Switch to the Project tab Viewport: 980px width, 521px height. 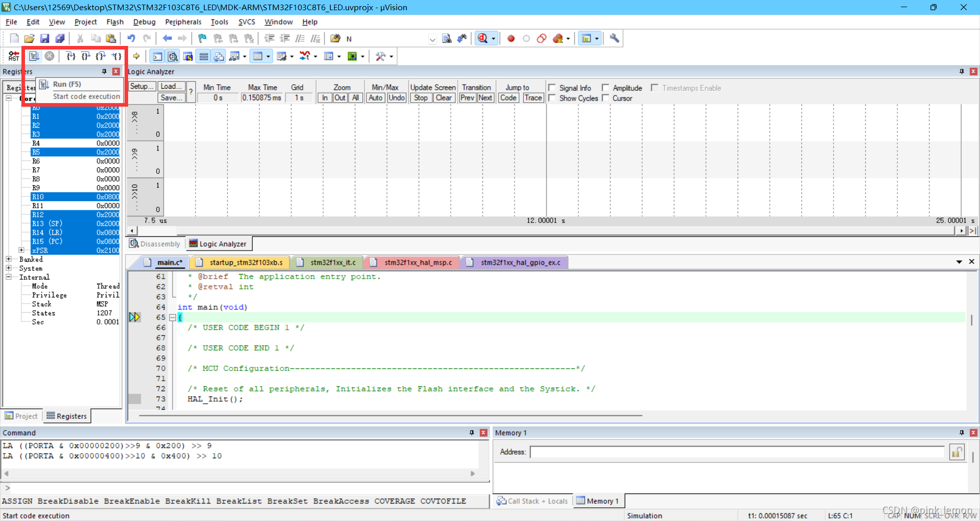coord(21,416)
